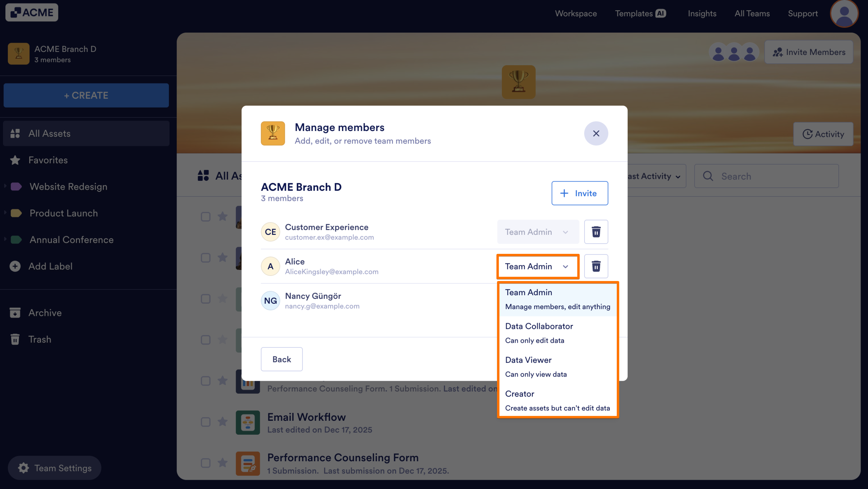Open the Email Workflow title link

(x=307, y=417)
